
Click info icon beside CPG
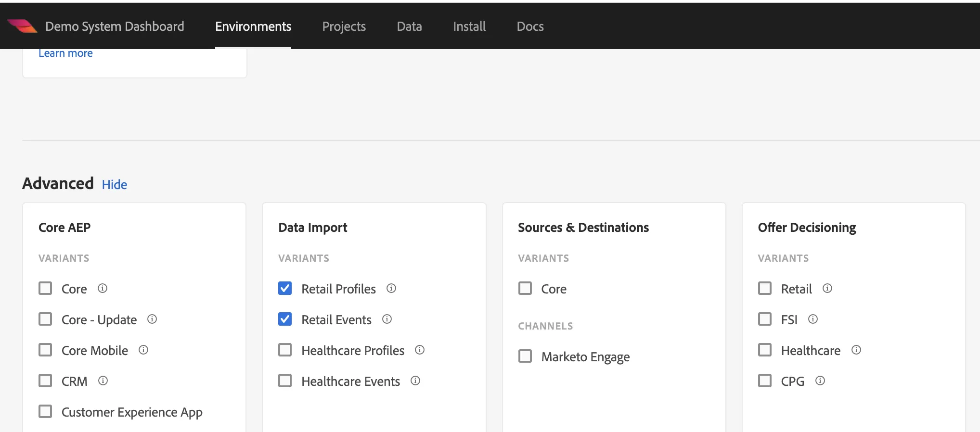(x=820, y=381)
